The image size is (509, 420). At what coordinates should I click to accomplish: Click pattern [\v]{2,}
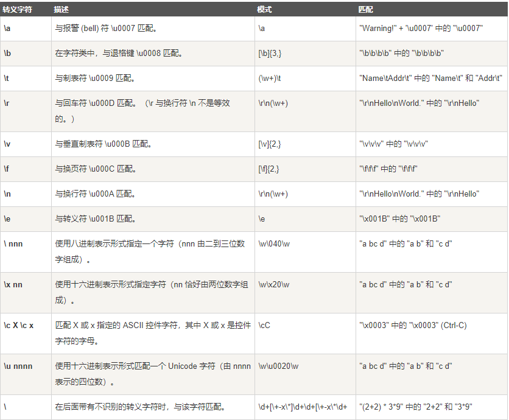pyautogui.click(x=270, y=144)
